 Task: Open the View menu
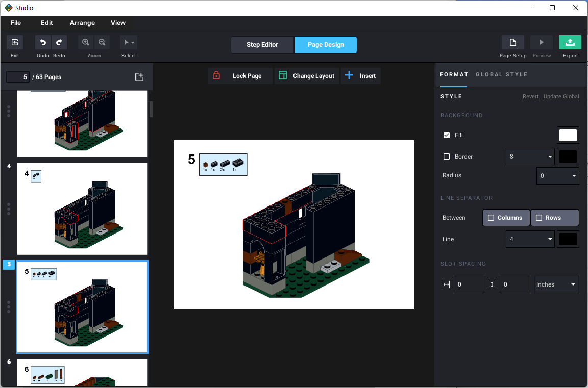[x=118, y=23]
